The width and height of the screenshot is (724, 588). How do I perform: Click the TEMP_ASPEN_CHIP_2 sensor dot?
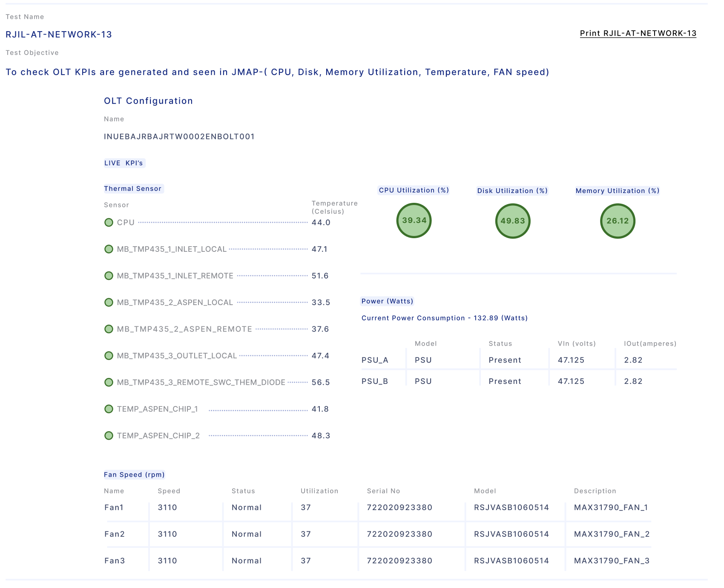click(x=109, y=435)
